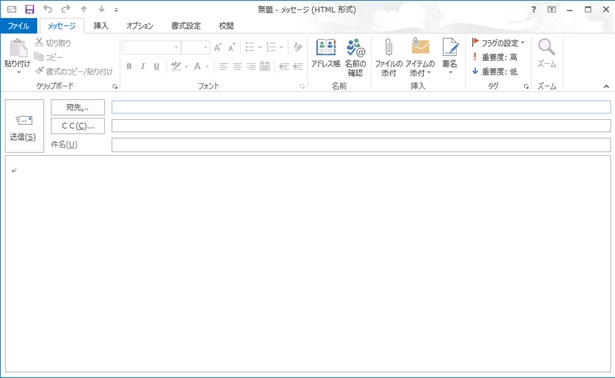Click the Undo arrow in title bar

click(47, 9)
